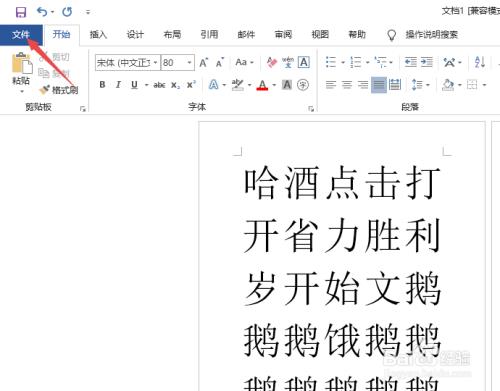Viewport: 500px width, 391px height.
Task: Click the Sort A-Z icon
Action: (x=480, y=62)
